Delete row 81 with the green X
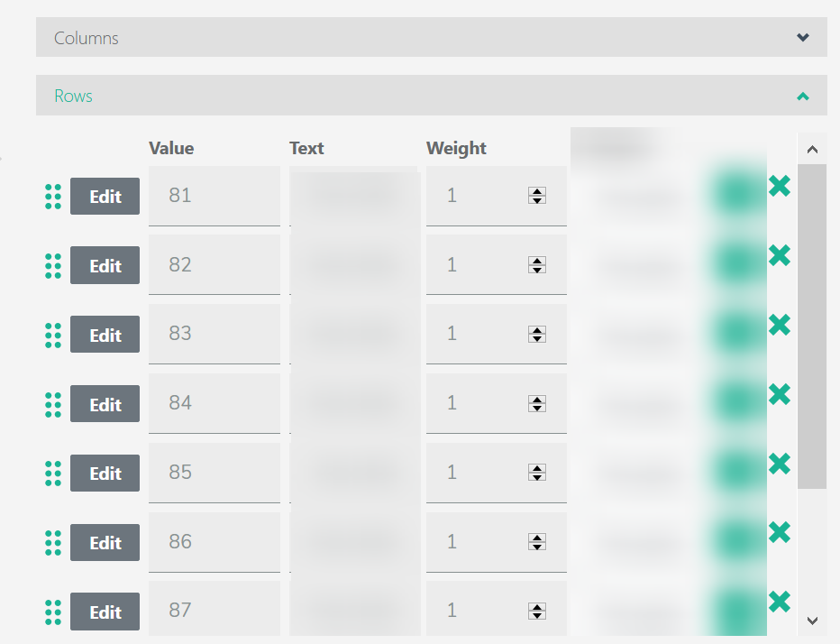The width and height of the screenshot is (840, 644). 780,186
